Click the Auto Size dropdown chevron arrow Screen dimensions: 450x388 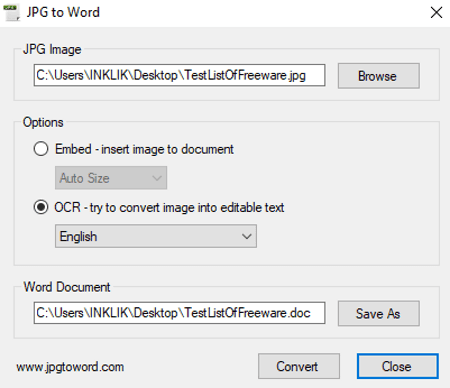157,178
